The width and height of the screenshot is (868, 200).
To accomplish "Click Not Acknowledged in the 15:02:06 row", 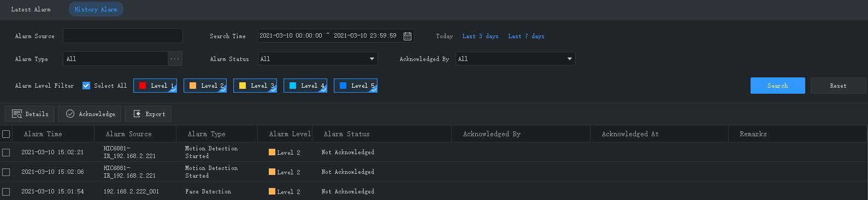I will click(x=348, y=172).
